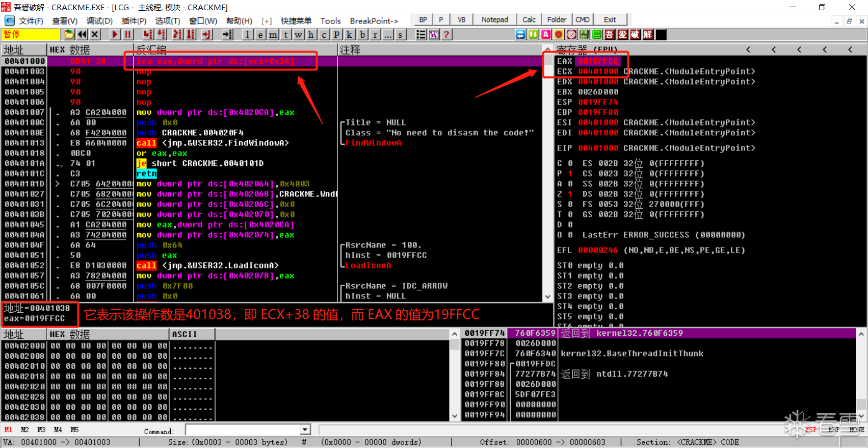Switch to the M3 memory tab
The image size is (868, 448).
[x=41, y=430]
